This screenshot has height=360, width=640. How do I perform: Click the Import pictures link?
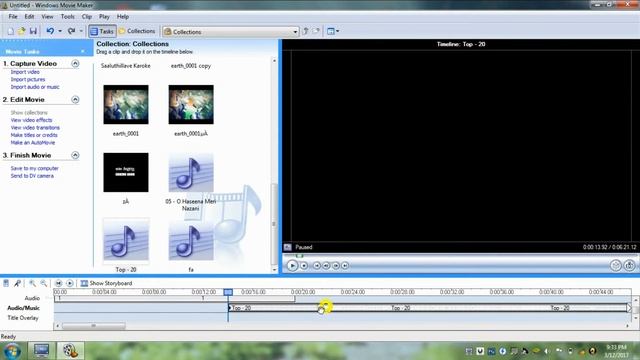[x=28, y=79]
